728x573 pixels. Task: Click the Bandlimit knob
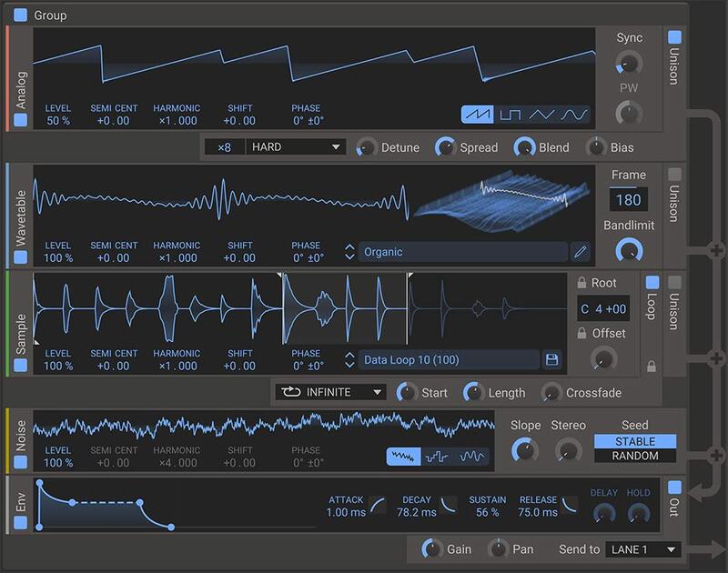click(628, 249)
